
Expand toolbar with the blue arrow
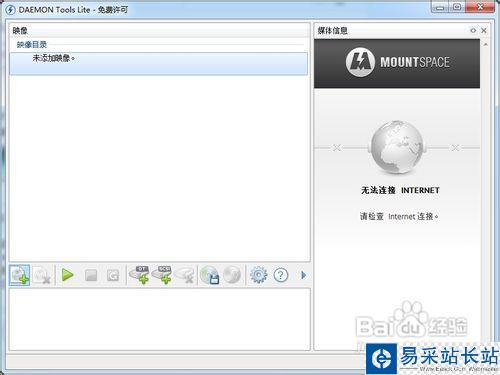click(303, 275)
